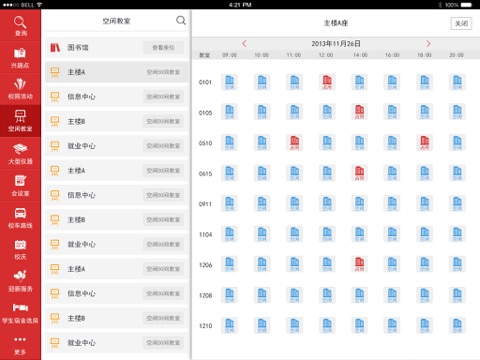Select room label 1104
The width and height of the screenshot is (480, 360).
pyautogui.click(x=205, y=235)
